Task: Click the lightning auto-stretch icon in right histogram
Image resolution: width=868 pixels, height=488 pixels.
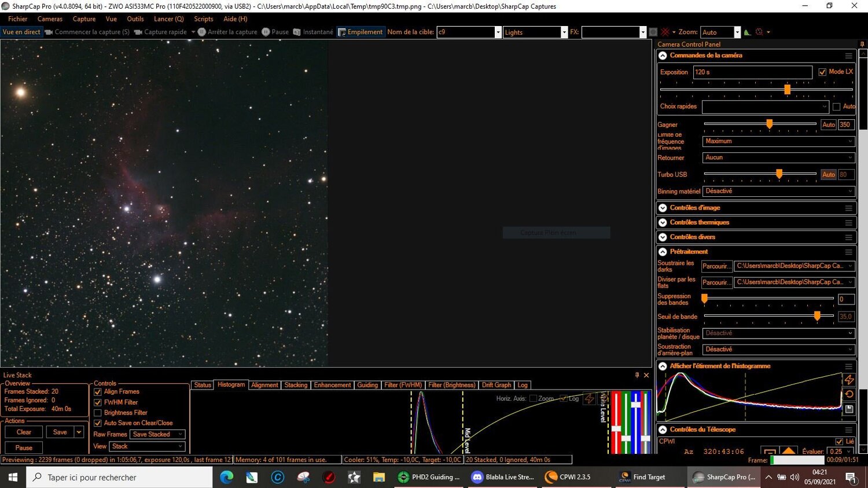Action: (x=849, y=380)
